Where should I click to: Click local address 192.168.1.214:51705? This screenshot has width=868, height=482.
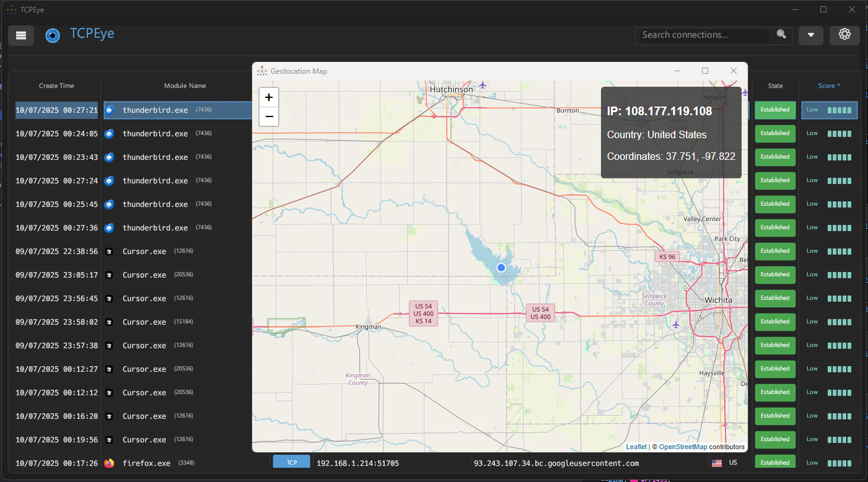(x=357, y=463)
